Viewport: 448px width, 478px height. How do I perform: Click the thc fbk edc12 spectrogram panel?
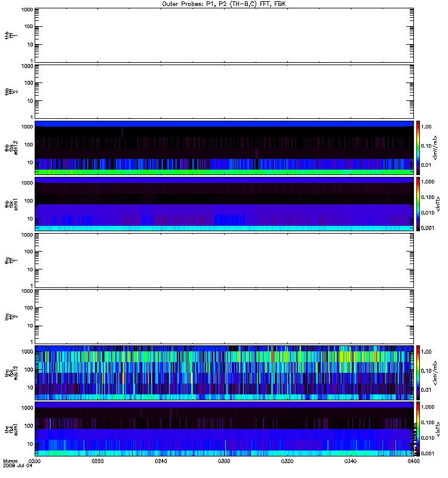click(224, 373)
